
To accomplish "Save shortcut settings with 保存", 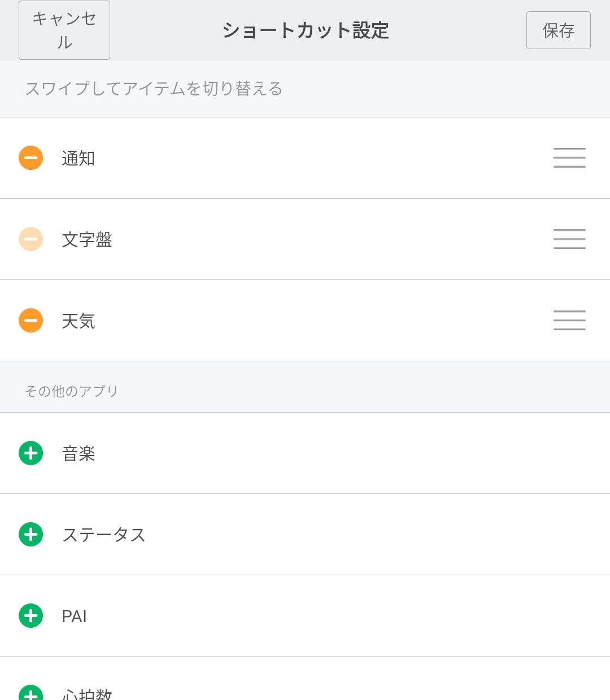I will (x=559, y=30).
